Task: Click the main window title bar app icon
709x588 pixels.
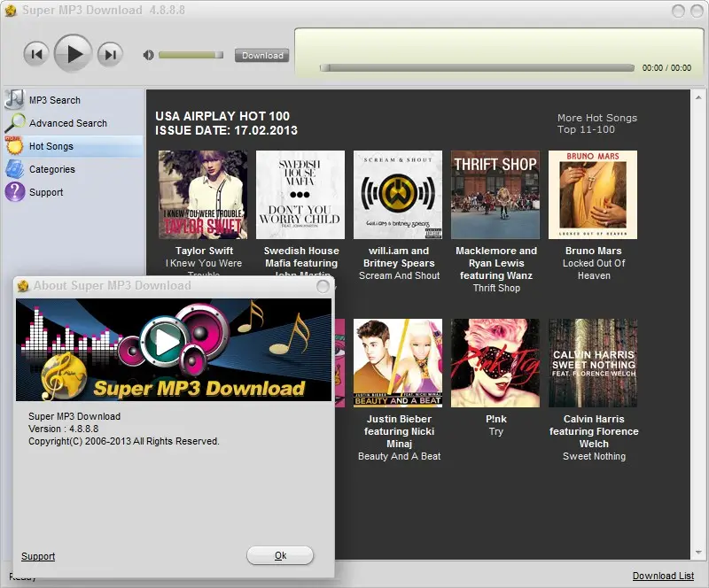Action: point(11,11)
